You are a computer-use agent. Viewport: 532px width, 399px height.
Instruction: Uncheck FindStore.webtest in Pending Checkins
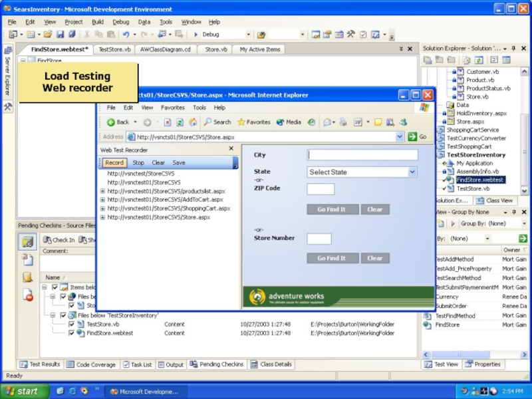click(x=72, y=333)
